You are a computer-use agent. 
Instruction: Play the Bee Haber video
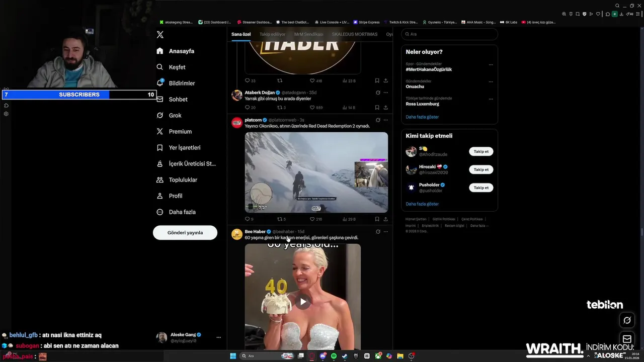click(303, 302)
